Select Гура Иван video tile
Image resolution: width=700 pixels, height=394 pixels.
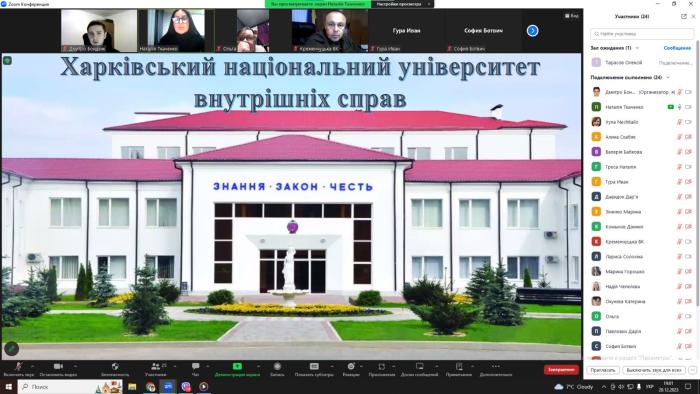pos(406,30)
